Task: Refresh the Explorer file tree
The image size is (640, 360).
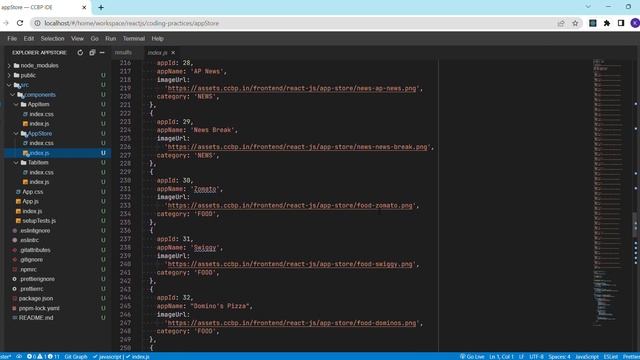Action: 80,53
